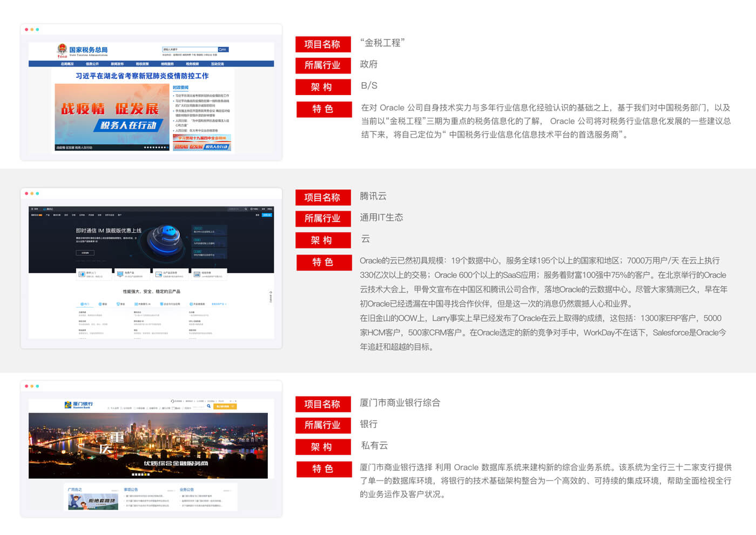Viewport: 756px width, 535px height.
Task: Select the 大数据与 AI product tab
Action: pyautogui.click(x=143, y=304)
